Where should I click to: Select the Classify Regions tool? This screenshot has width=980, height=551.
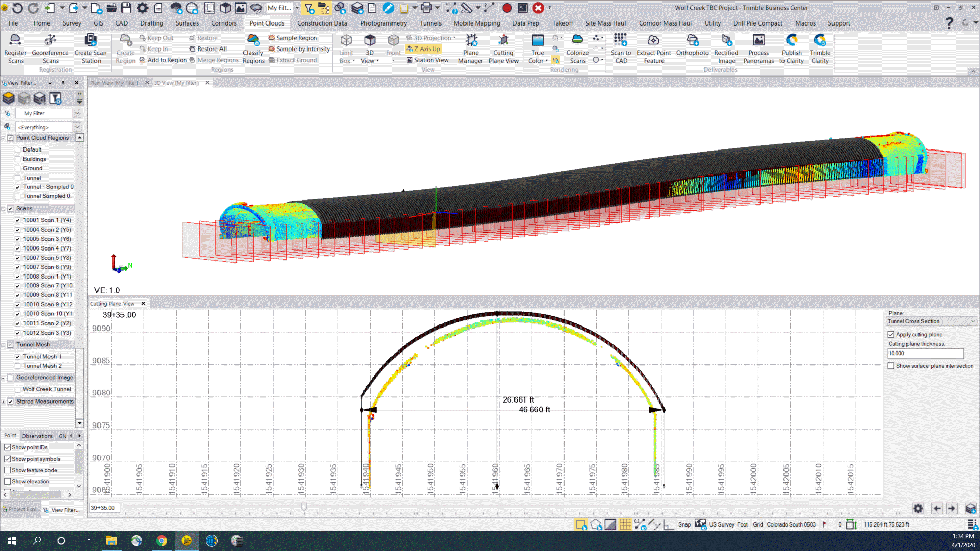[x=253, y=48]
